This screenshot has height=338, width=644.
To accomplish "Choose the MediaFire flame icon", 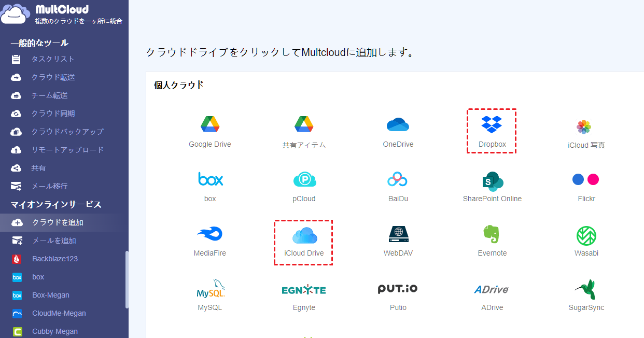I will click(210, 234).
